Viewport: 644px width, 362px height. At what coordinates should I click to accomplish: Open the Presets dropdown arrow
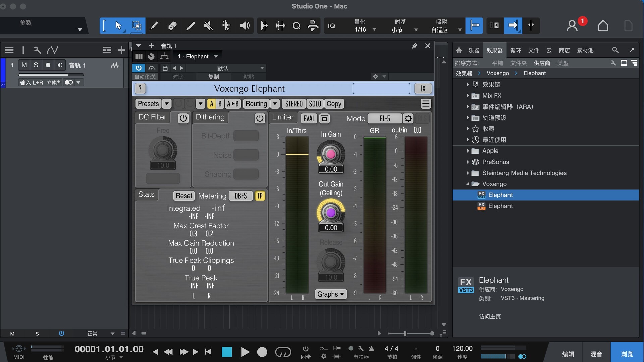(x=167, y=104)
